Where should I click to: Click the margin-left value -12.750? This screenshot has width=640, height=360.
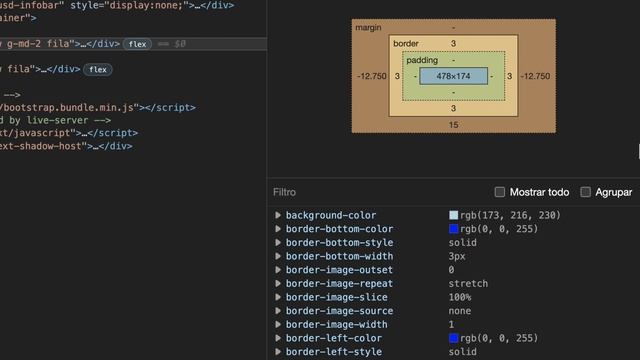pyautogui.click(x=371, y=76)
